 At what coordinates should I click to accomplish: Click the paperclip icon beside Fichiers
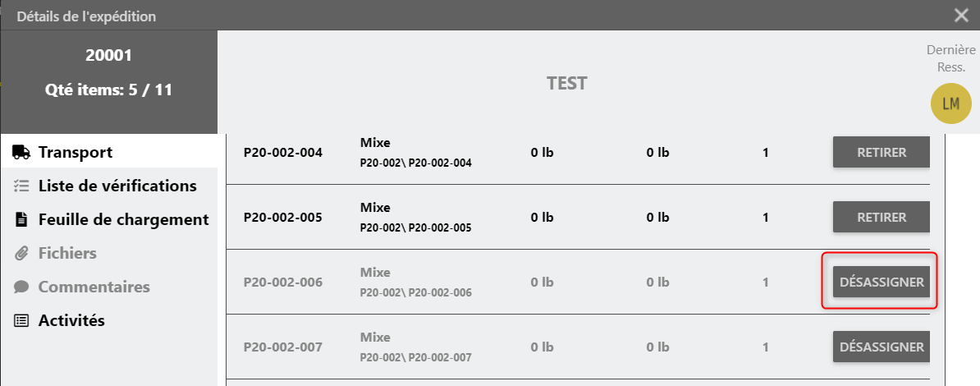21,253
